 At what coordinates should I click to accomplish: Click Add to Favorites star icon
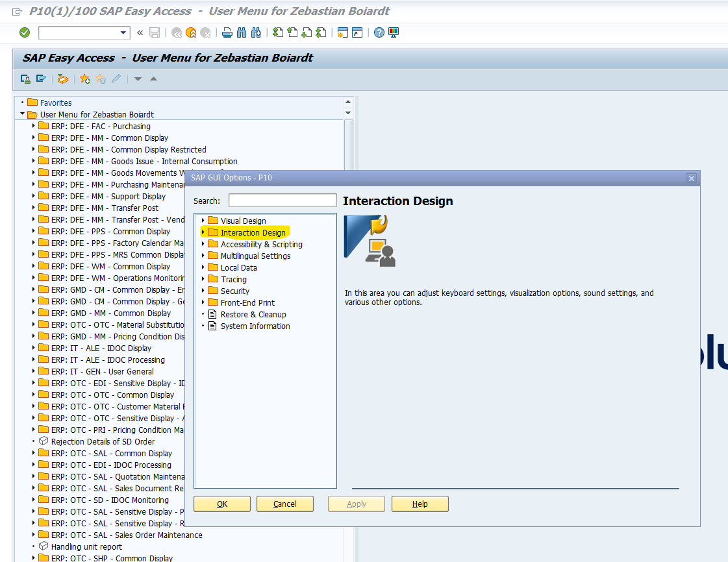pyautogui.click(x=85, y=79)
